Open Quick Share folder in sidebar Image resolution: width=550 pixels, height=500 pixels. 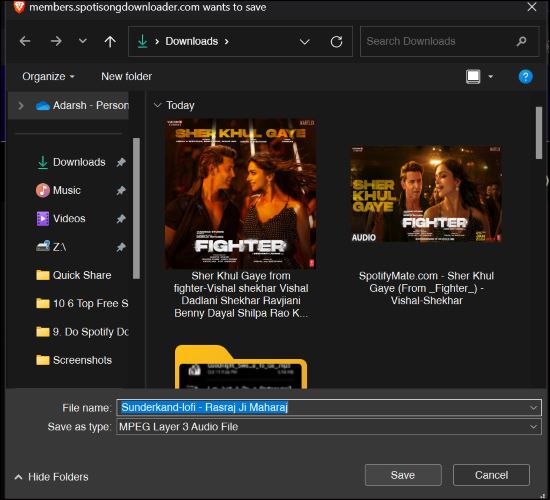coord(74,275)
